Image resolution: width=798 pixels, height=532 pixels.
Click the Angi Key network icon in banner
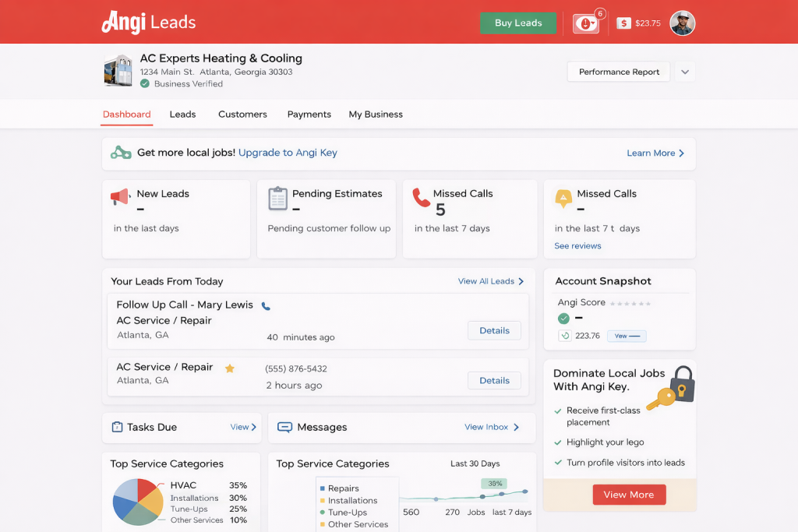pos(121,153)
